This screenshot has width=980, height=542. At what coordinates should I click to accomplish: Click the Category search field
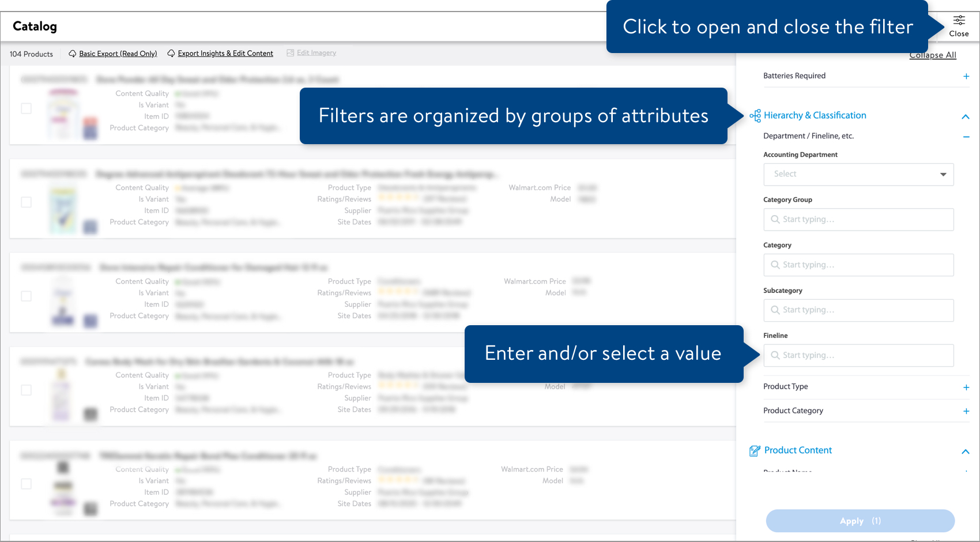click(x=858, y=265)
